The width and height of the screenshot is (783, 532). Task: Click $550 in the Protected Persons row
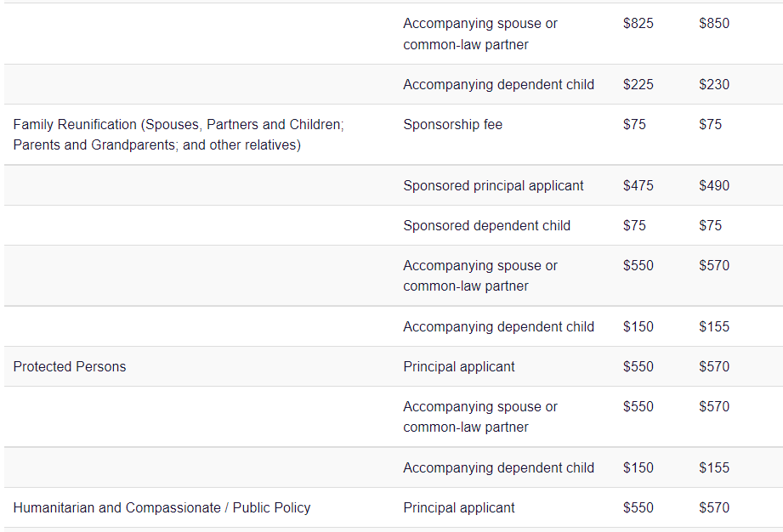point(638,366)
